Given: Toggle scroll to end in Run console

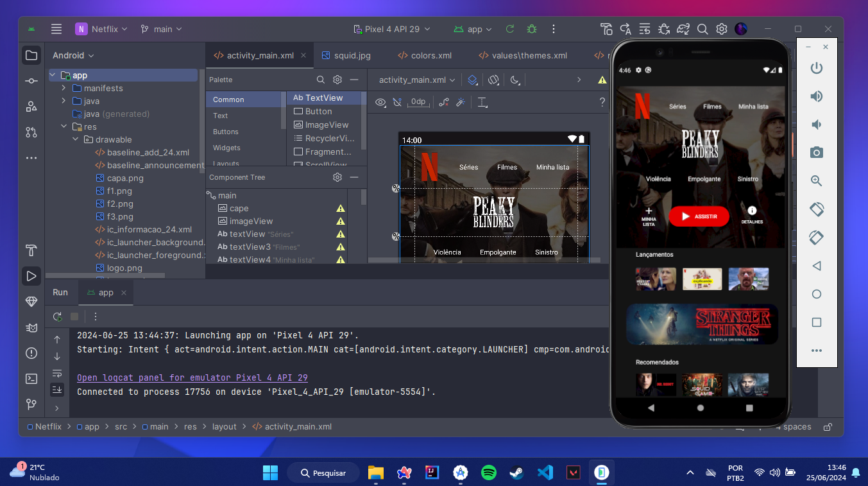Looking at the screenshot, I should [57, 389].
